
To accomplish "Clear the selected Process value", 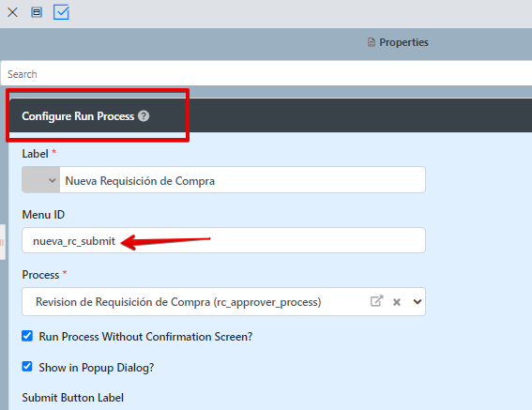I will 397,302.
